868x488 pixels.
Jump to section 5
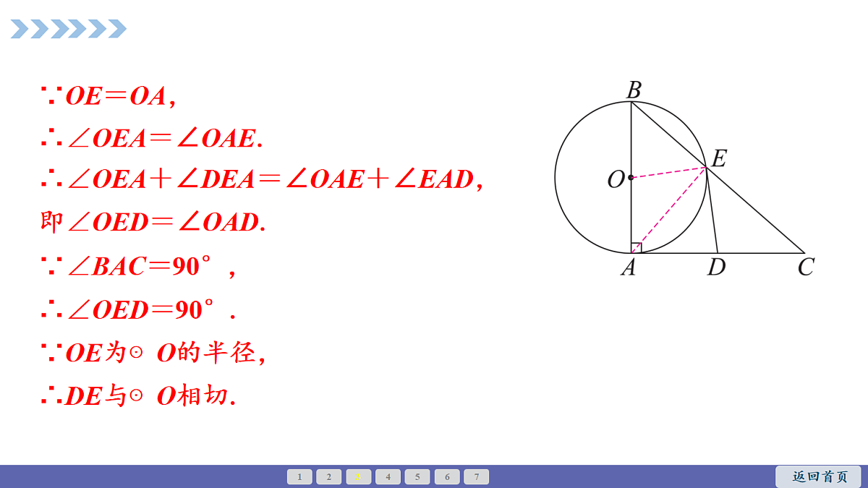[x=417, y=477]
